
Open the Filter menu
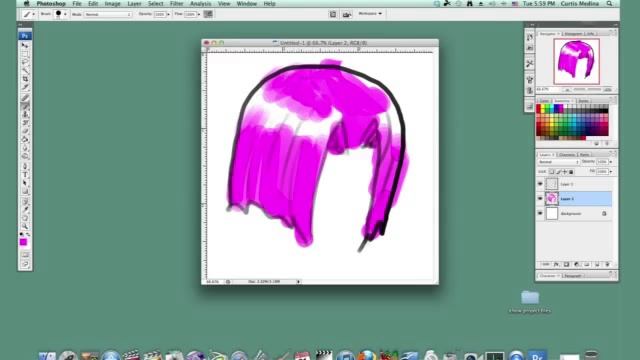click(x=176, y=4)
